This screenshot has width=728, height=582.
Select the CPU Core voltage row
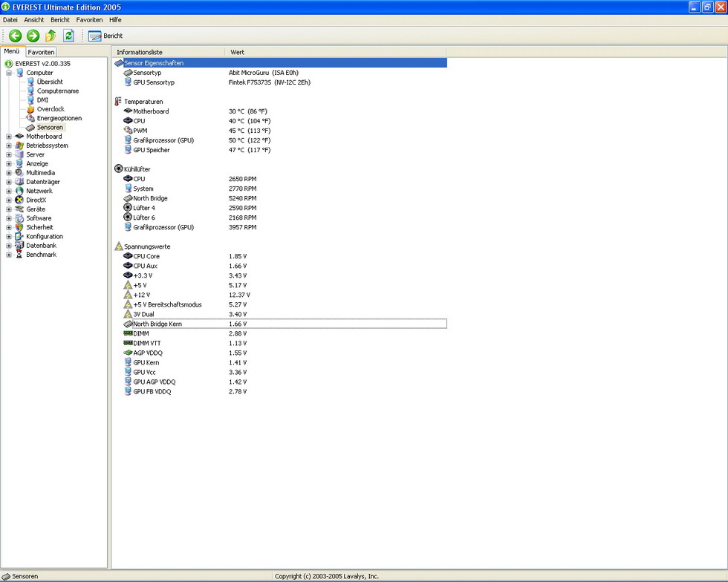285,256
